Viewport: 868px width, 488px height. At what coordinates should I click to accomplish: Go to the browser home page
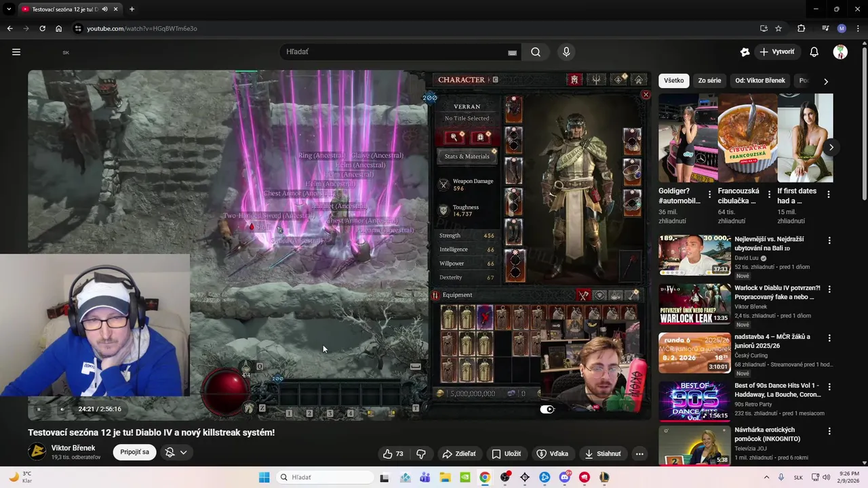click(58, 28)
